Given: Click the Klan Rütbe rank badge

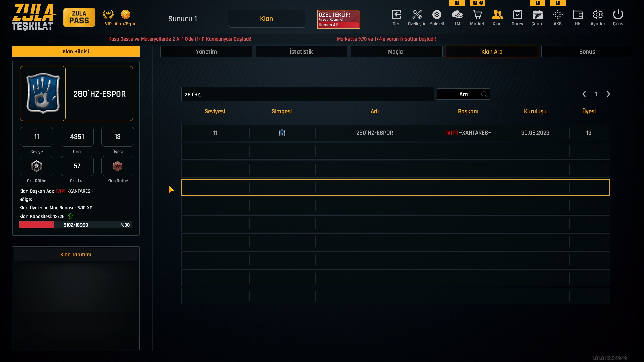Looking at the screenshot, I should pos(118,166).
